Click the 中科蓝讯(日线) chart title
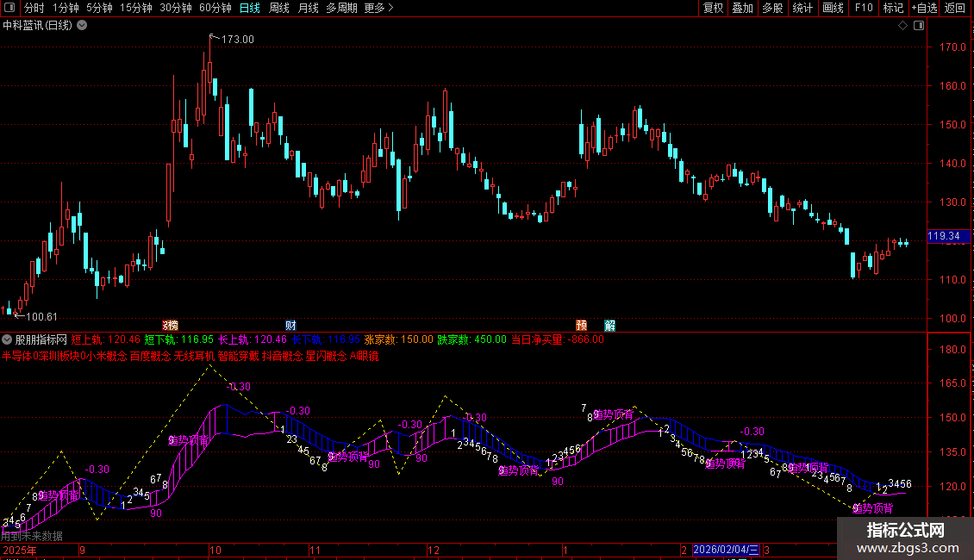The image size is (974, 560). (37, 26)
